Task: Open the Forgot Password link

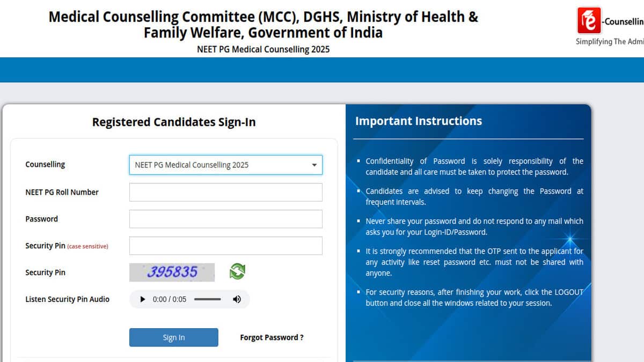Action: (272, 337)
